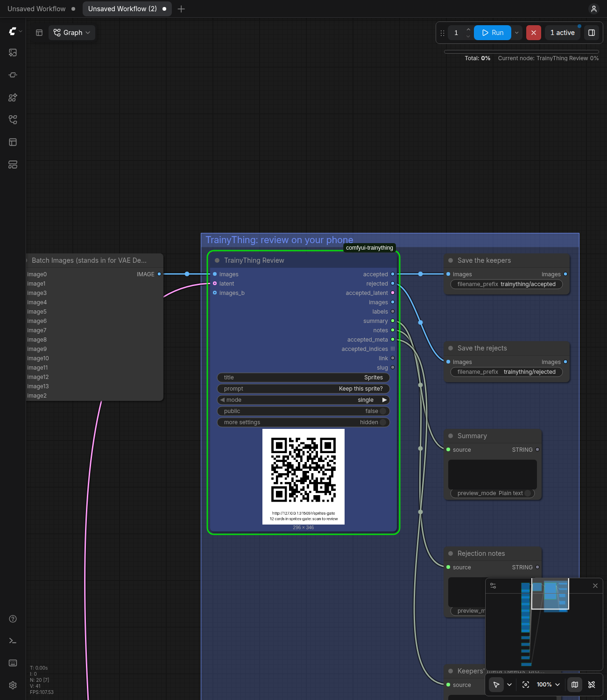Show the 1 active jobs

(563, 33)
